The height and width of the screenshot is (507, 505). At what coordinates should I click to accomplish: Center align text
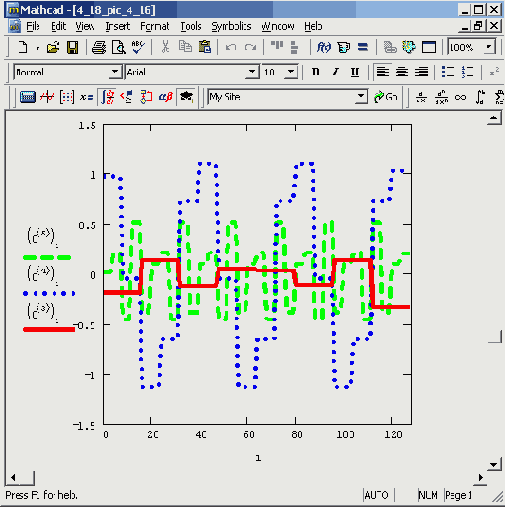[x=402, y=72]
